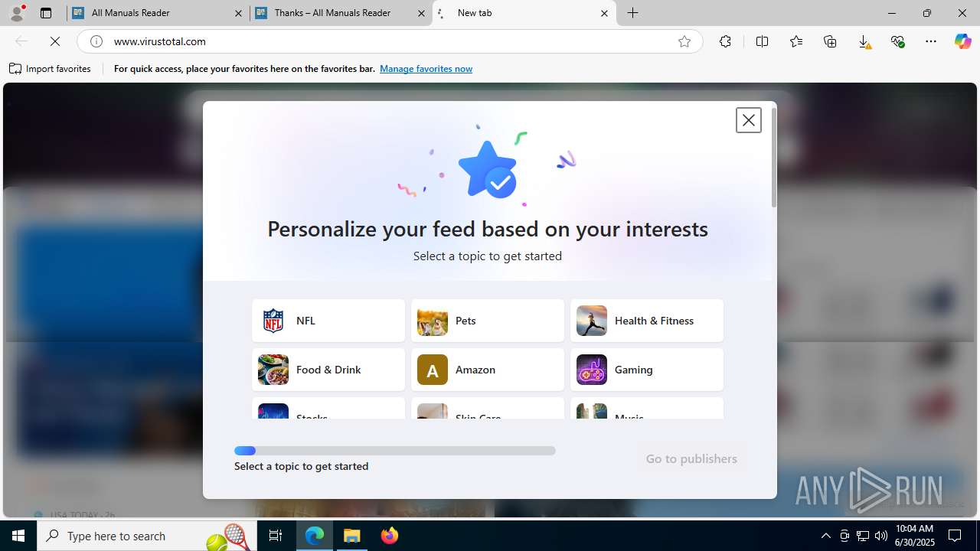Open the Copilot sidebar
The height and width of the screenshot is (551, 980).
tap(962, 41)
